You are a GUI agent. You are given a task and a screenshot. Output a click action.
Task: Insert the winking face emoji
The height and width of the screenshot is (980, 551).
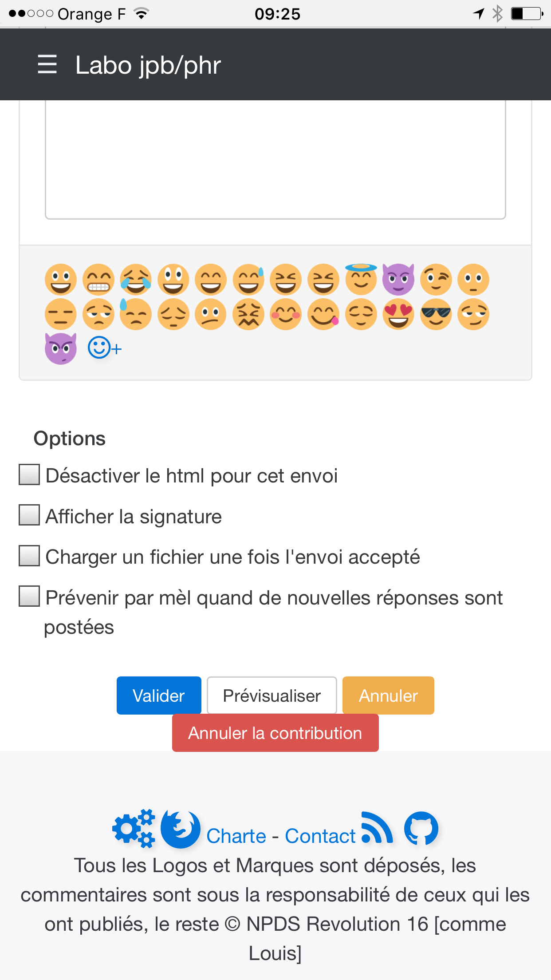pyautogui.click(x=436, y=280)
